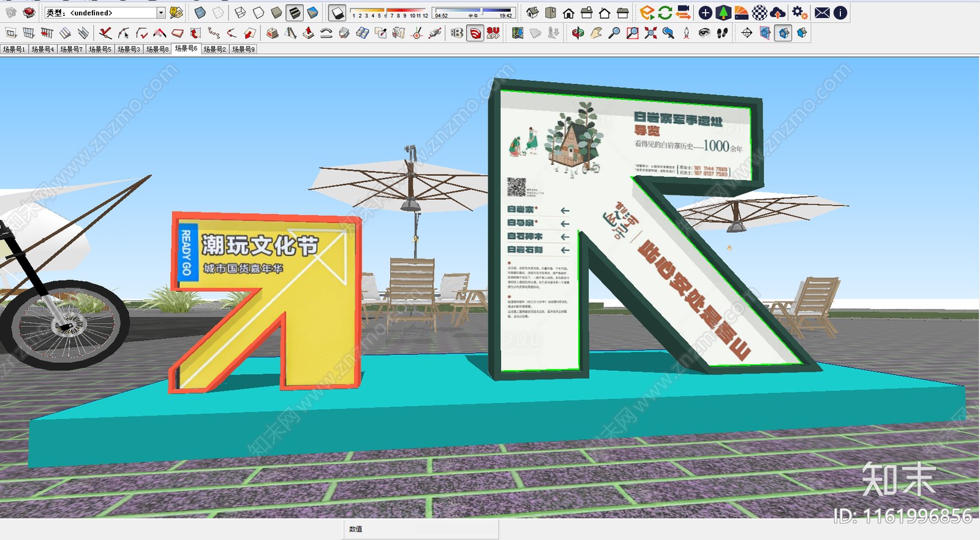Image resolution: width=980 pixels, height=540 pixels.
Task: Click Add Location map icon
Action: [x=518, y=33]
